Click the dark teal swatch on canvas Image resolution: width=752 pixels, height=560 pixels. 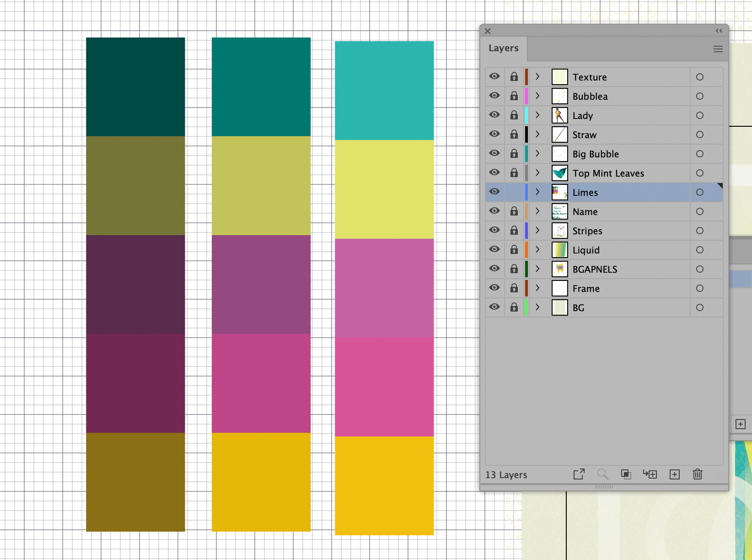[x=135, y=87]
